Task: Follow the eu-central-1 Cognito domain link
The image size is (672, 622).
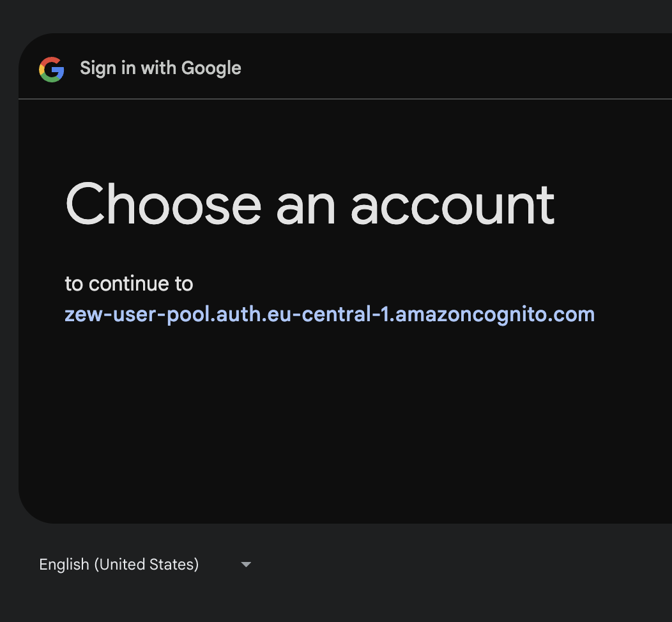Action: (x=330, y=314)
